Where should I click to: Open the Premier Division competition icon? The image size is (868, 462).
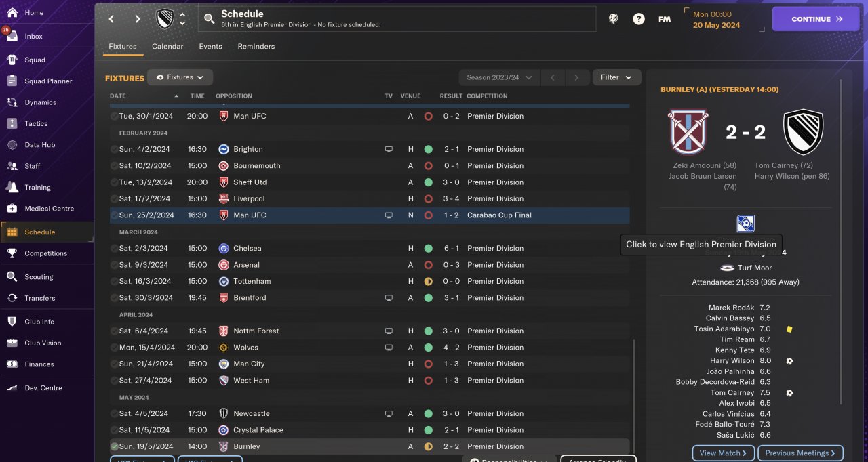[746, 224]
